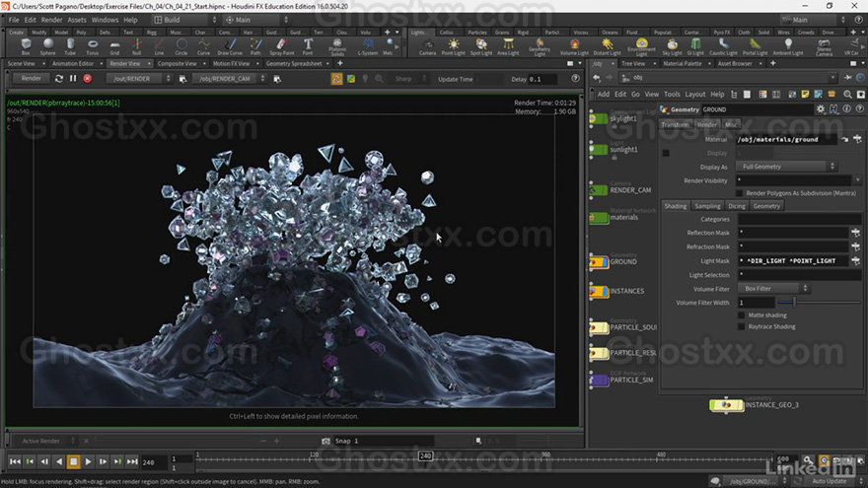The height and width of the screenshot is (488, 868).
Task: Switch to the Scene View tab
Action: 21,64
